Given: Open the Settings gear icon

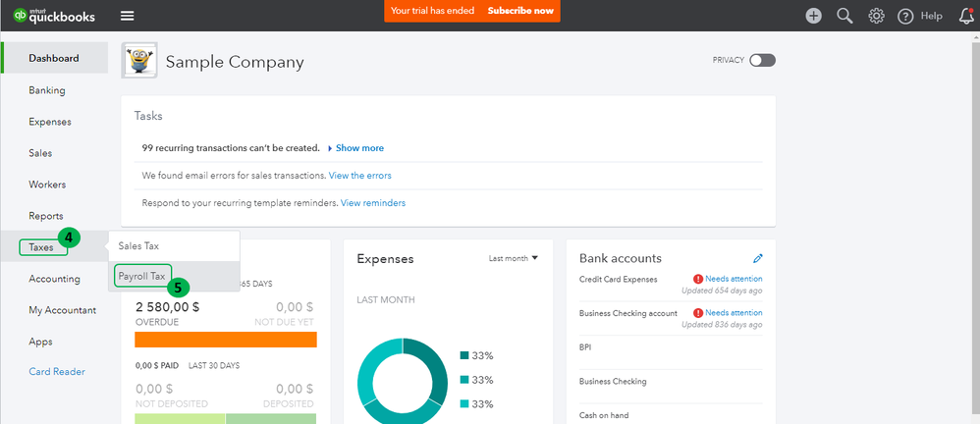Looking at the screenshot, I should (x=876, y=16).
